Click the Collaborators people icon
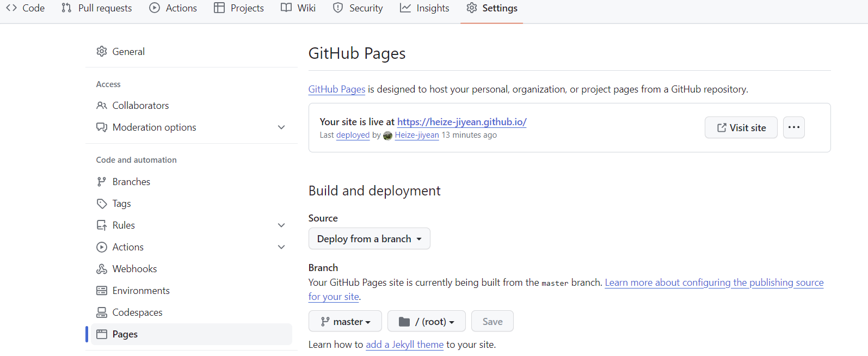 [x=102, y=106]
